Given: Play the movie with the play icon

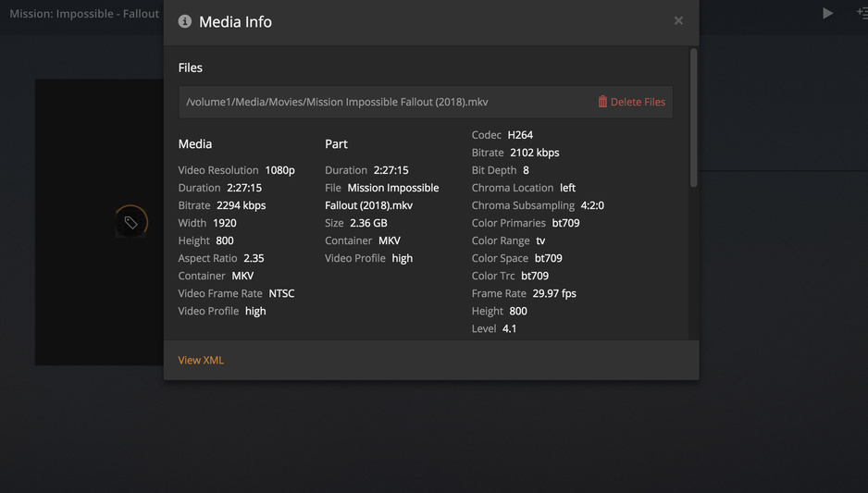Looking at the screenshot, I should click(827, 13).
